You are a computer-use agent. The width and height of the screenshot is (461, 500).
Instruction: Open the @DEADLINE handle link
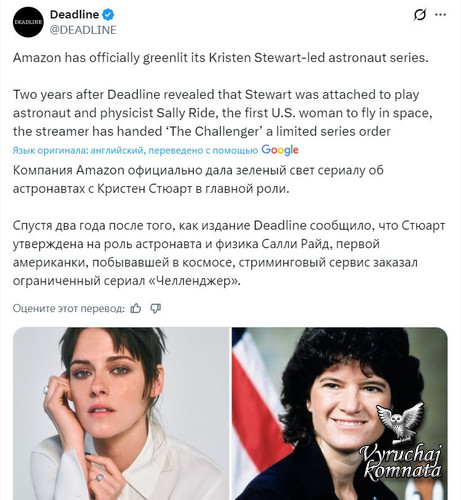pos(83,30)
